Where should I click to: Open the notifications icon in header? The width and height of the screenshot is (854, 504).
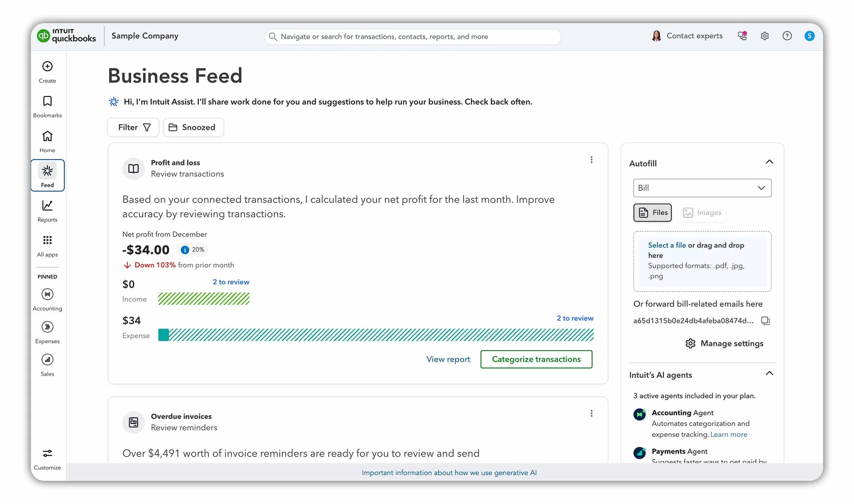(x=742, y=36)
